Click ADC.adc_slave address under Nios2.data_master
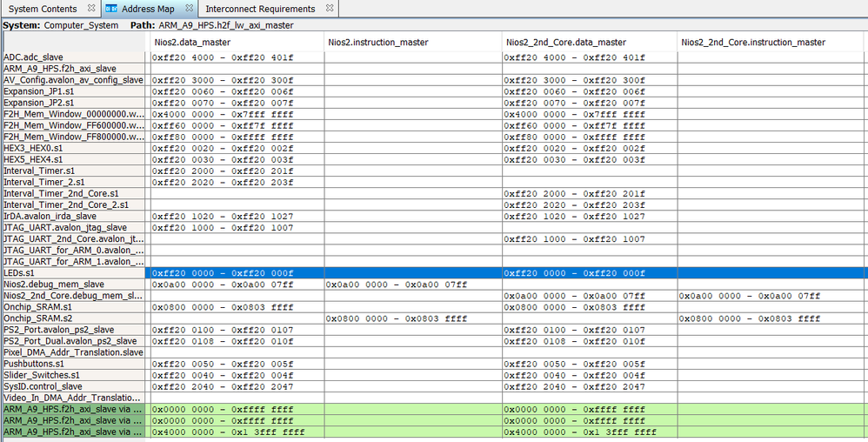 [x=222, y=57]
